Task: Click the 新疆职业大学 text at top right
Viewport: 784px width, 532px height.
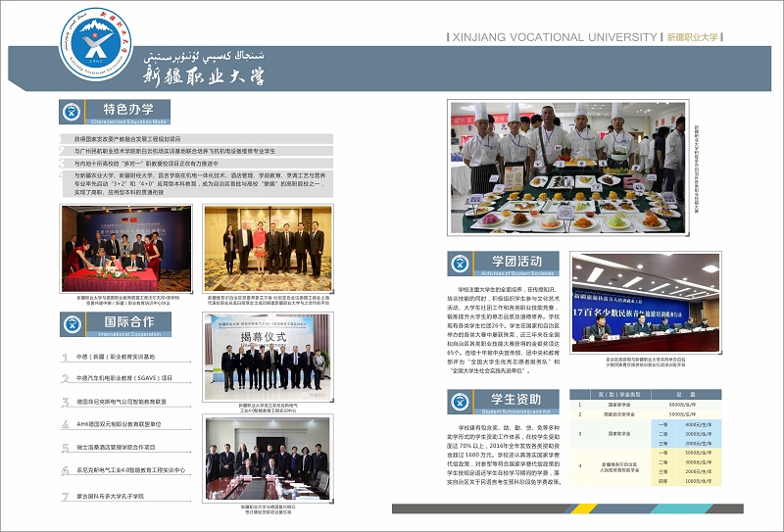Action: 693,37
